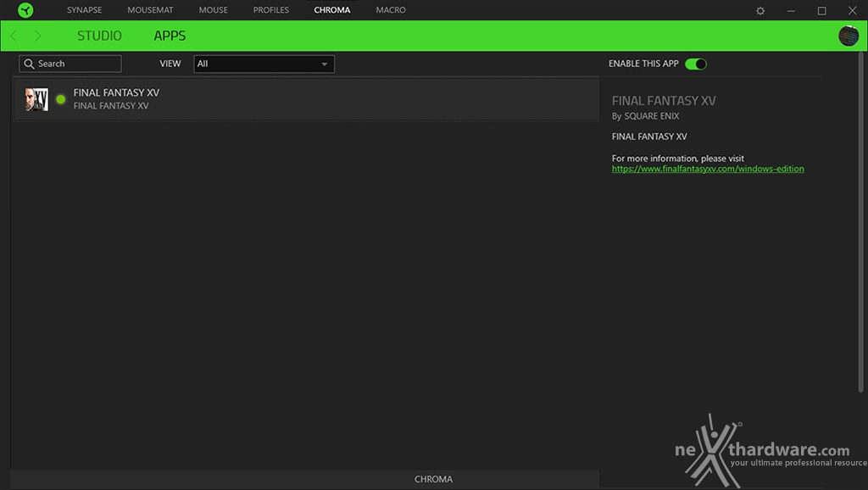Minimize the Razer Synapse window
The image size is (868, 490).
point(791,10)
